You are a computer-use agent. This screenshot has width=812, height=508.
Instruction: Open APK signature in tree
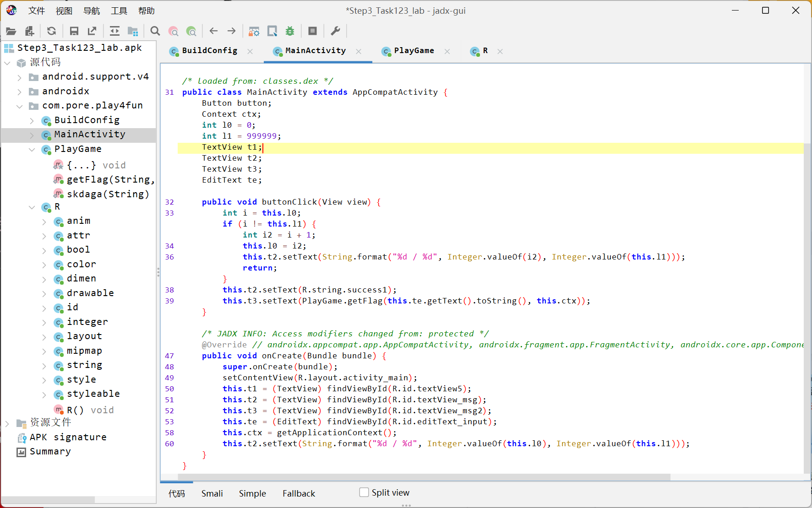tap(68, 437)
